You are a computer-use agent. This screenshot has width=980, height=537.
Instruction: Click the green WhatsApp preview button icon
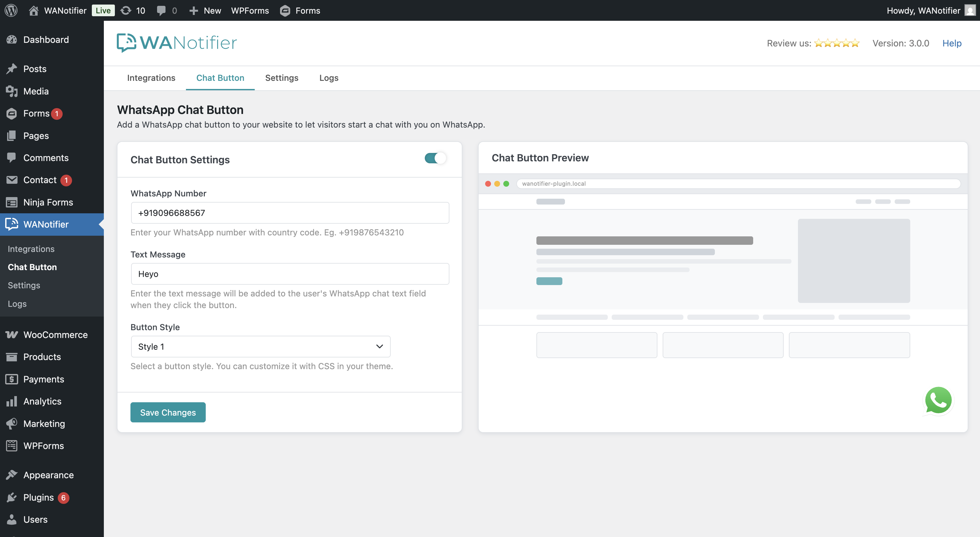pos(938,400)
